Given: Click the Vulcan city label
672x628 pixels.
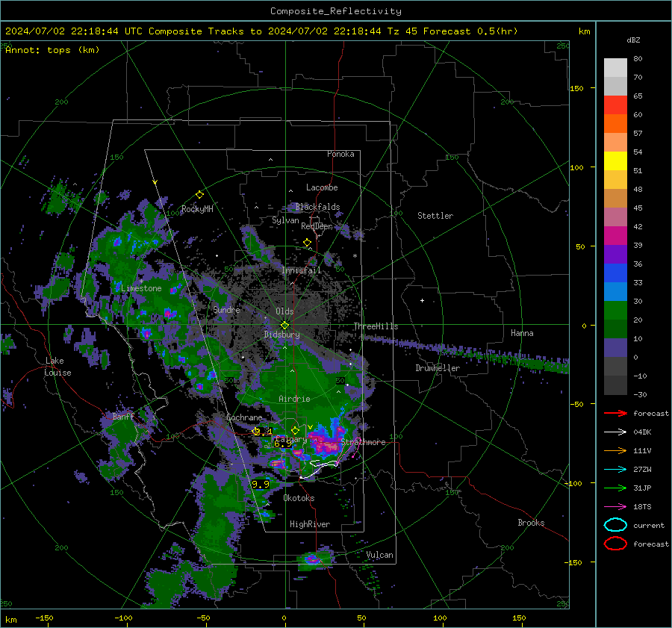Looking at the screenshot, I should click(379, 555).
